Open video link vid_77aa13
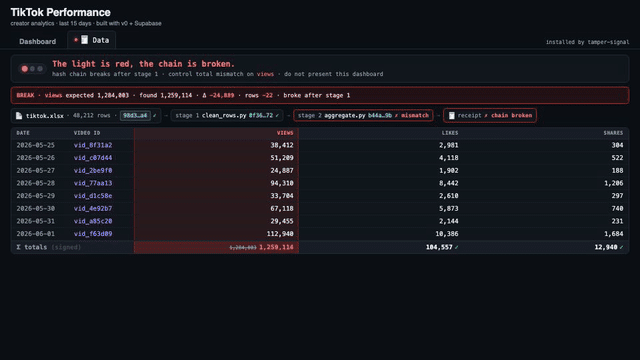Viewport: 640px width, 360px height. [x=93, y=183]
